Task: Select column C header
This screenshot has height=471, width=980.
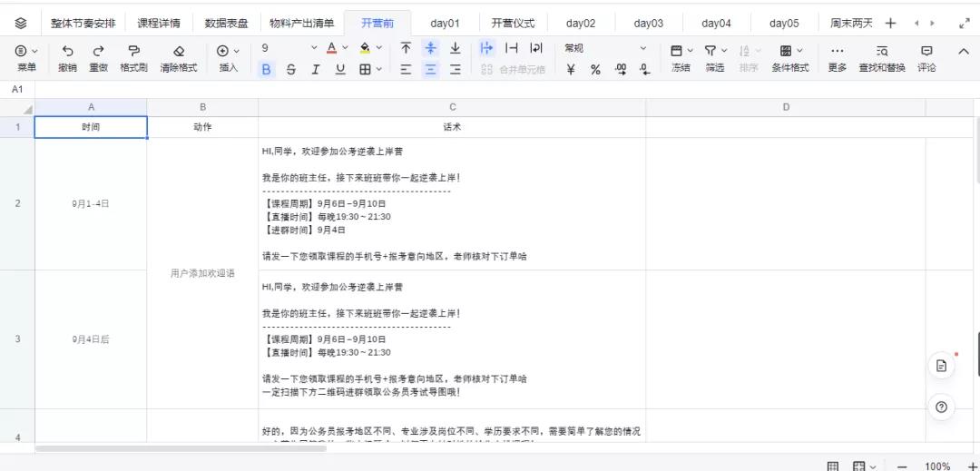Action: (452, 107)
